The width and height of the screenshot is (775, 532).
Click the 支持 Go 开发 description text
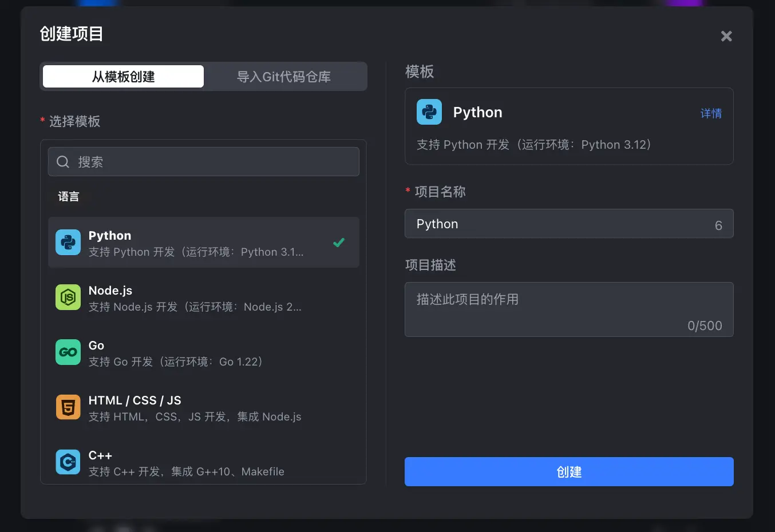[x=176, y=362]
